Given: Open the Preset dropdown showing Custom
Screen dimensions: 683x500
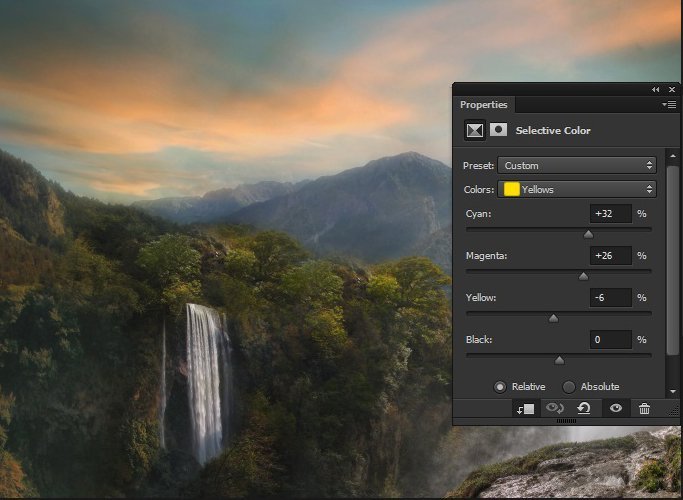Looking at the screenshot, I should [x=578, y=165].
